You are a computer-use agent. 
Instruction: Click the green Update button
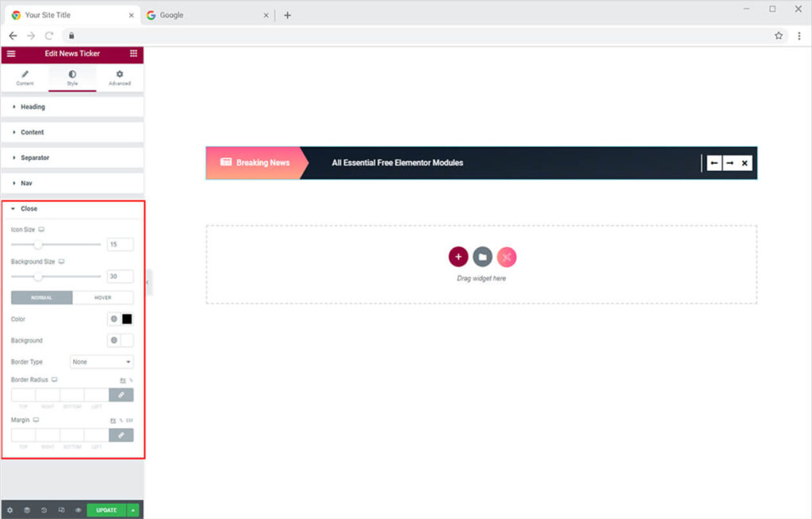106,510
